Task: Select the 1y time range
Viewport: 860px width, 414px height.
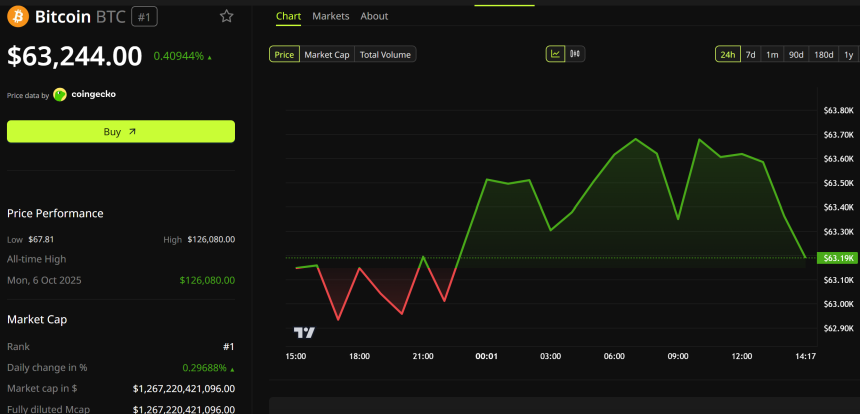Action: click(848, 54)
